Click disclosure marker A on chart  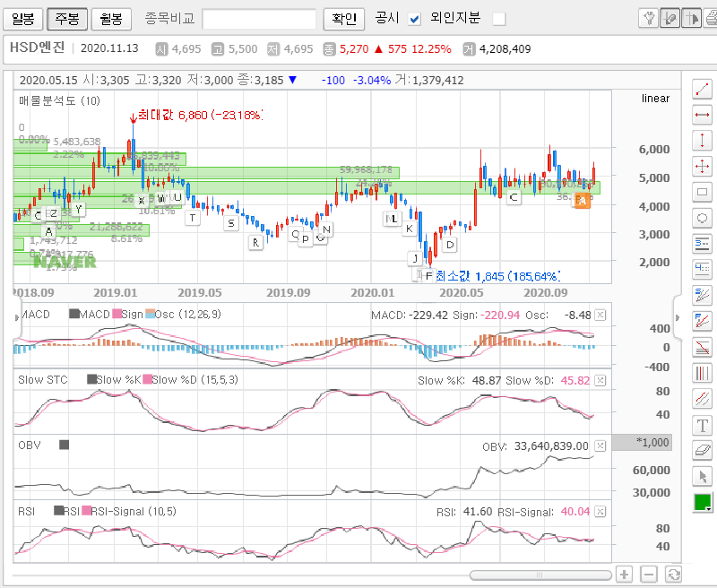(x=48, y=231)
